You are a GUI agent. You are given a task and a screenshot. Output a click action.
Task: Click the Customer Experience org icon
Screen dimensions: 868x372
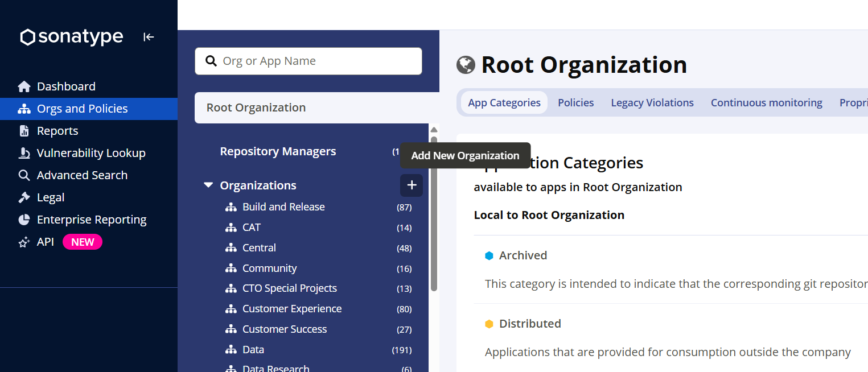click(231, 309)
